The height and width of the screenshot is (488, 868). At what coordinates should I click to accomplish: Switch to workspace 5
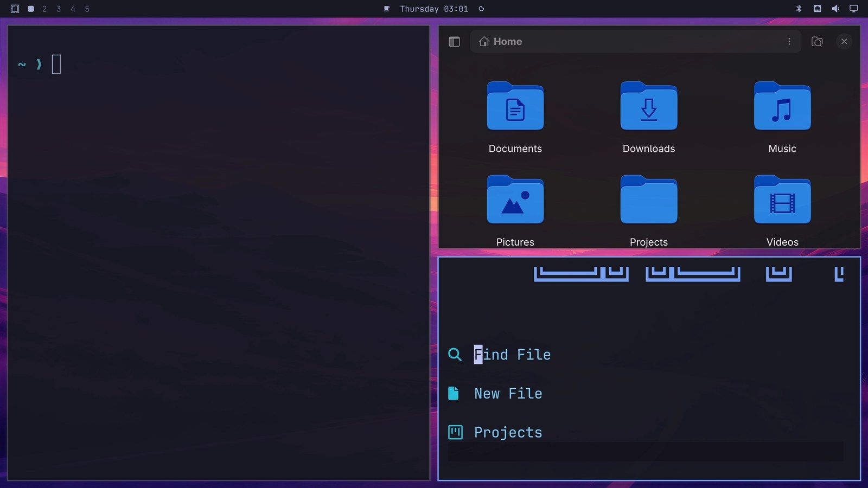pos(87,9)
